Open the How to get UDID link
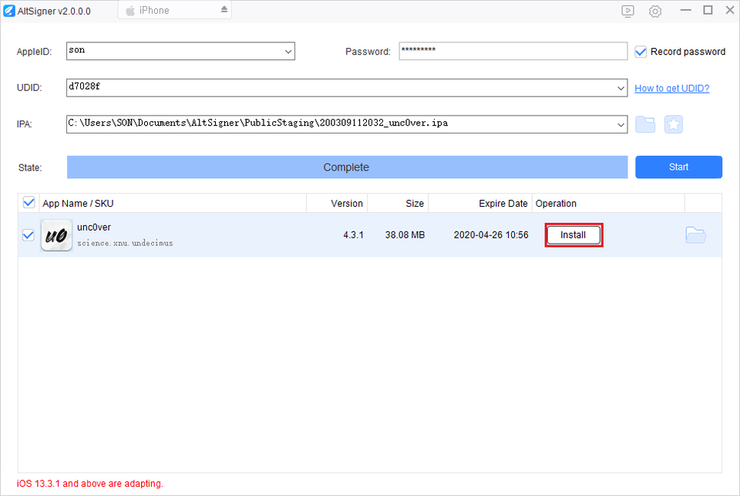This screenshot has height=496, width=740. click(x=672, y=88)
